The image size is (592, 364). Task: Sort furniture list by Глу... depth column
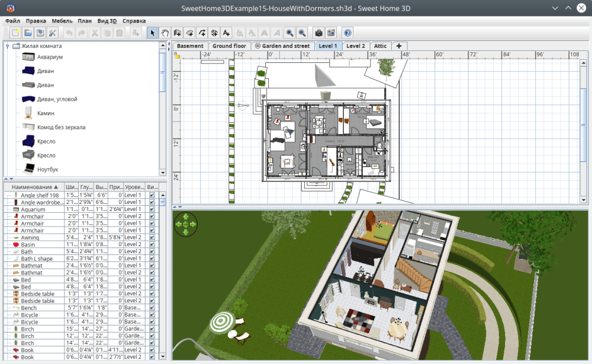tap(86, 187)
